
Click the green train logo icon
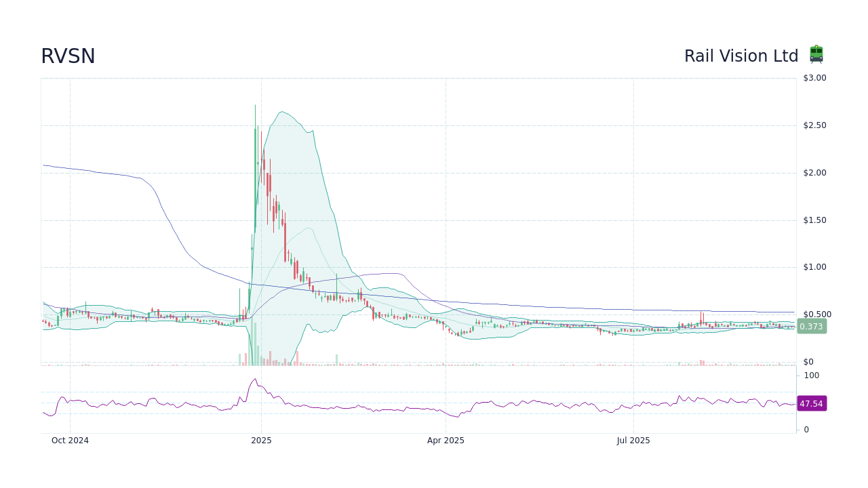point(816,54)
